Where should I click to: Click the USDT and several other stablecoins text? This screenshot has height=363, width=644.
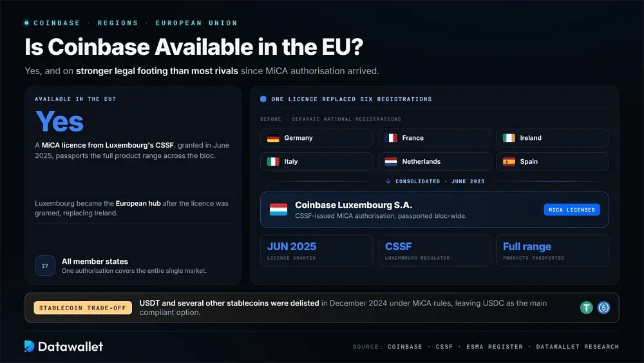(x=229, y=303)
